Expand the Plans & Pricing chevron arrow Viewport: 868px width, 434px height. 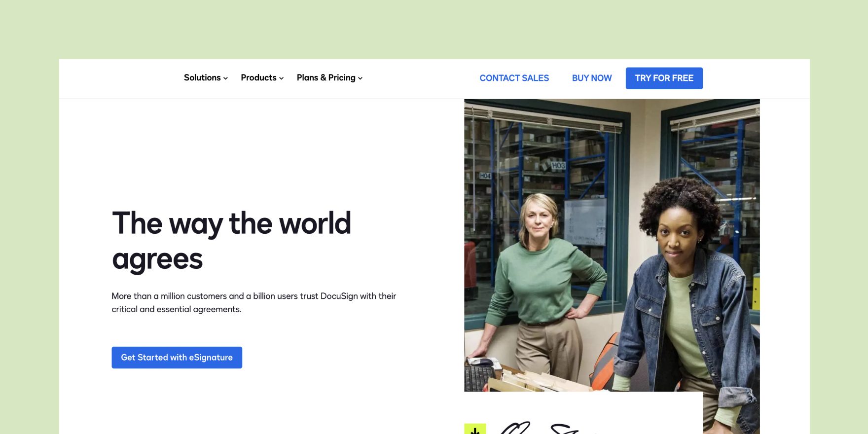361,78
